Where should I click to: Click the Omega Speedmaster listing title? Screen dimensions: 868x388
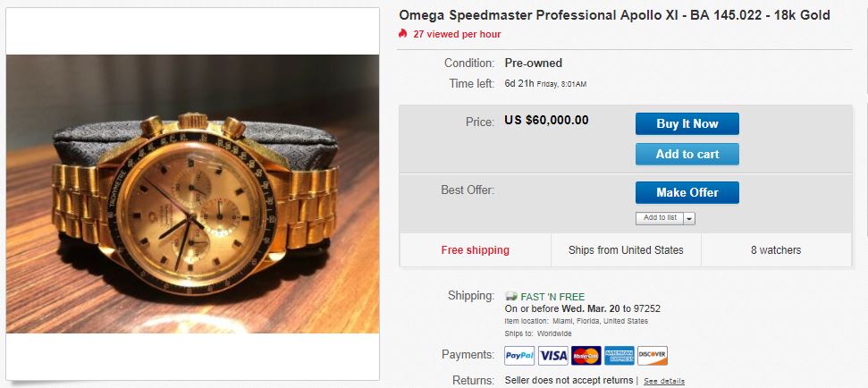click(x=614, y=15)
